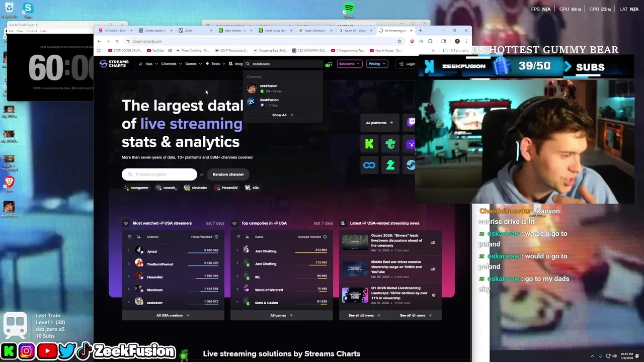Viewport: 644px width, 362px height.
Task: Open the Brave desktop shortcut
Action: (x=9, y=184)
